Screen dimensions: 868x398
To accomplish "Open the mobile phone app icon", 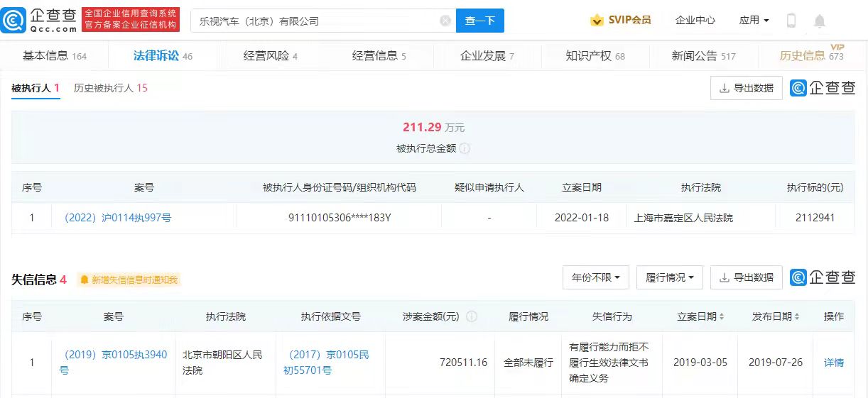I will coord(791,21).
